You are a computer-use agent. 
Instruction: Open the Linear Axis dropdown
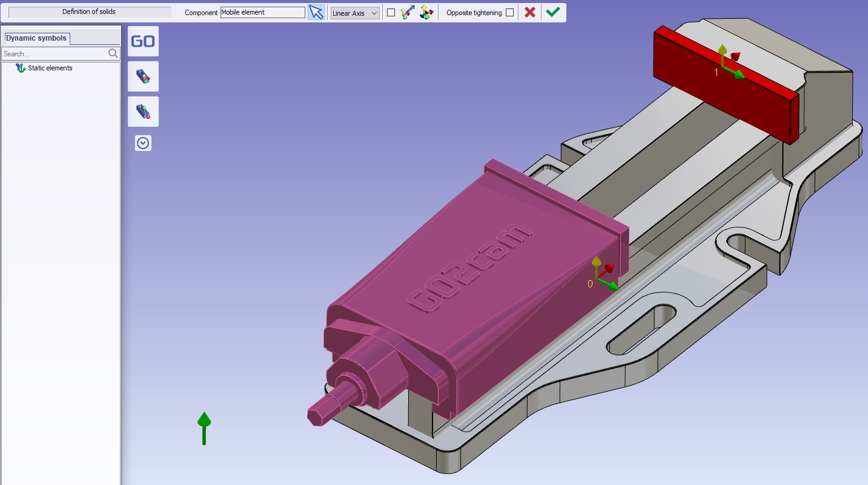(x=355, y=13)
